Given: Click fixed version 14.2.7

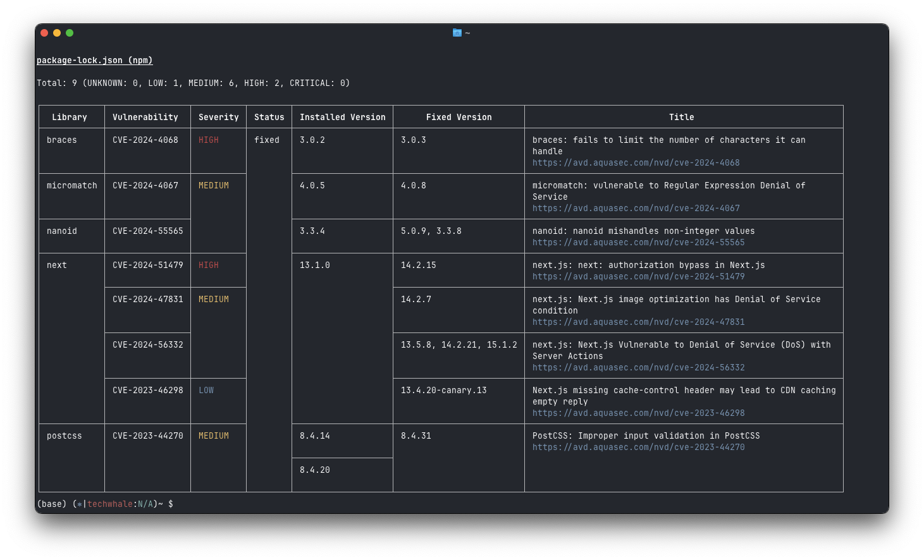Looking at the screenshot, I should [416, 300].
